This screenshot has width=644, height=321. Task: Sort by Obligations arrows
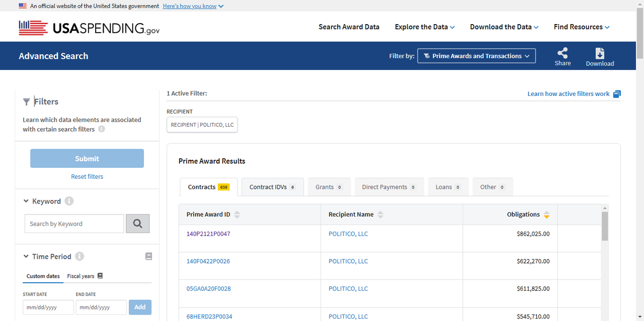coord(546,215)
